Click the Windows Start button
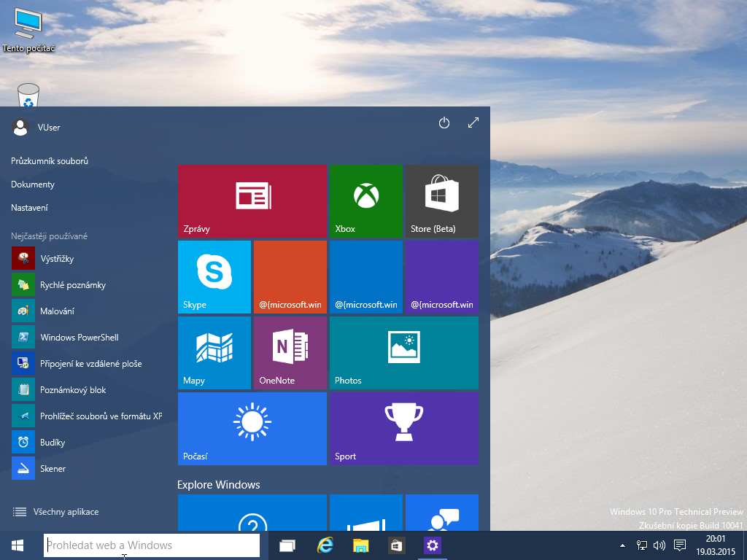Image resolution: width=747 pixels, height=560 pixels. 18,545
